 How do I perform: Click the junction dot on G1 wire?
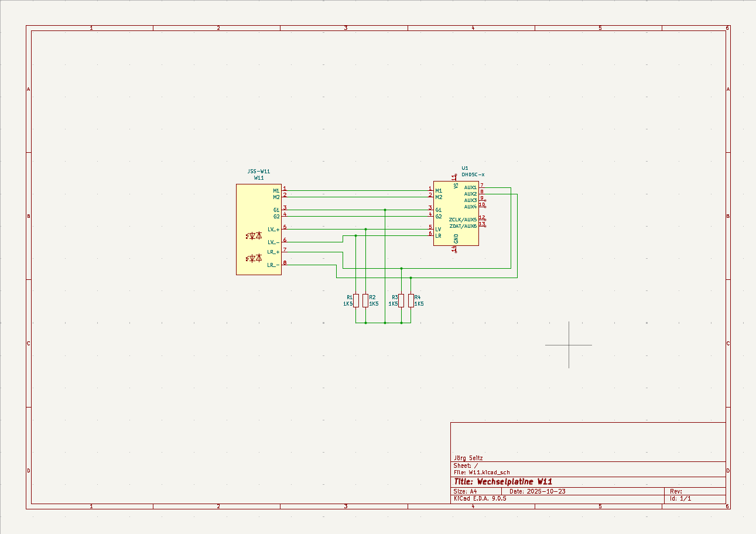(385, 210)
